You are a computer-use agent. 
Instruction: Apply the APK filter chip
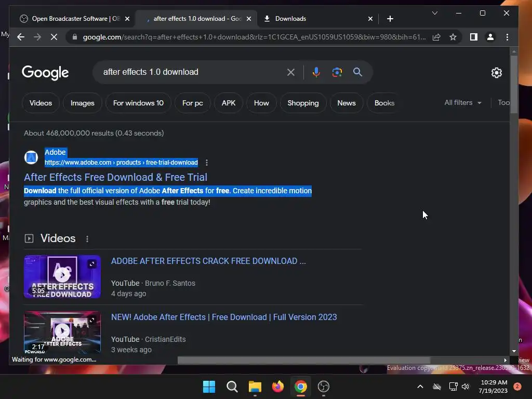(229, 103)
